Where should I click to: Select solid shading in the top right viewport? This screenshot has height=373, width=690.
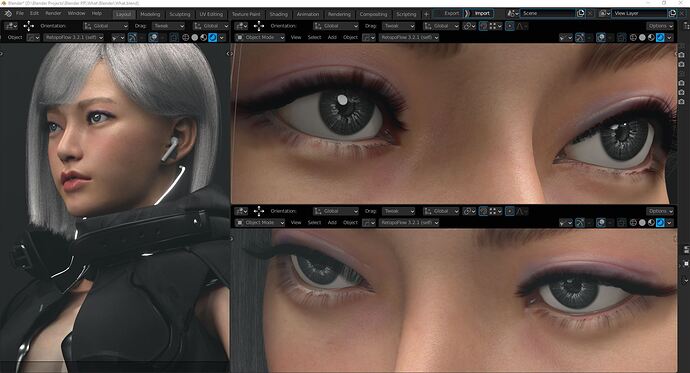coord(642,37)
